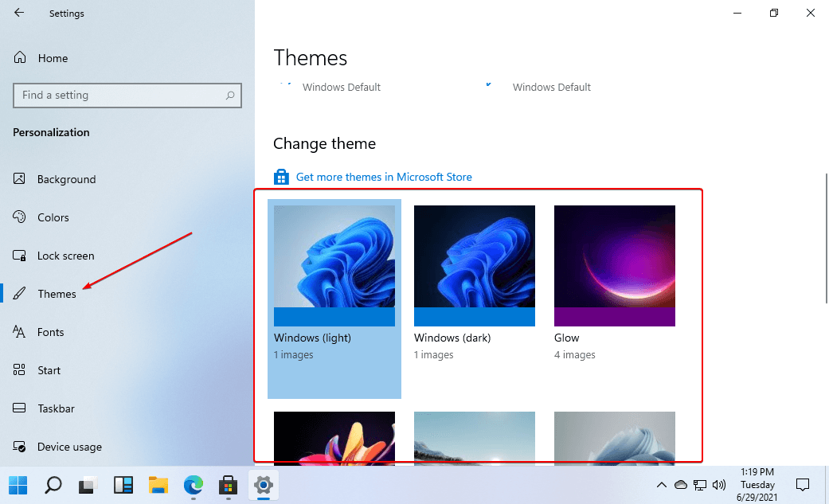Viewport: 829px width, 504px height.
Task: Apply the Glow theme thumbnail
Action: (614, 265)
